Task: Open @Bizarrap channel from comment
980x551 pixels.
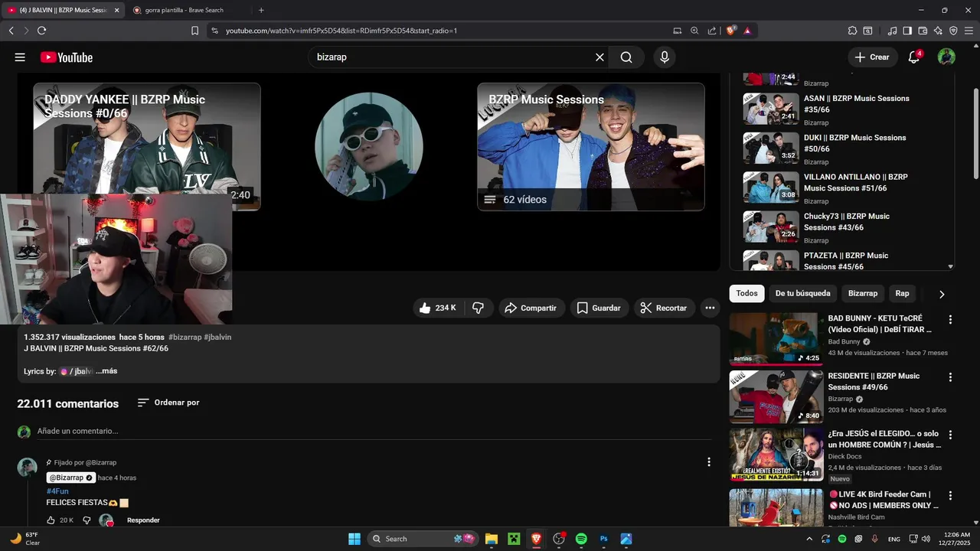Action: [70, 478]
